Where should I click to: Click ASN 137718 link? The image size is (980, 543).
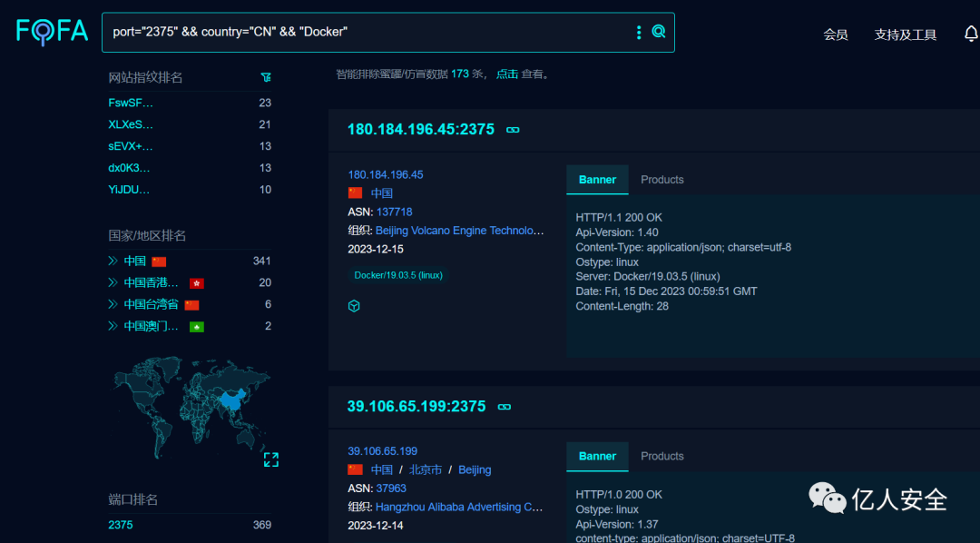tap(395, 212)
